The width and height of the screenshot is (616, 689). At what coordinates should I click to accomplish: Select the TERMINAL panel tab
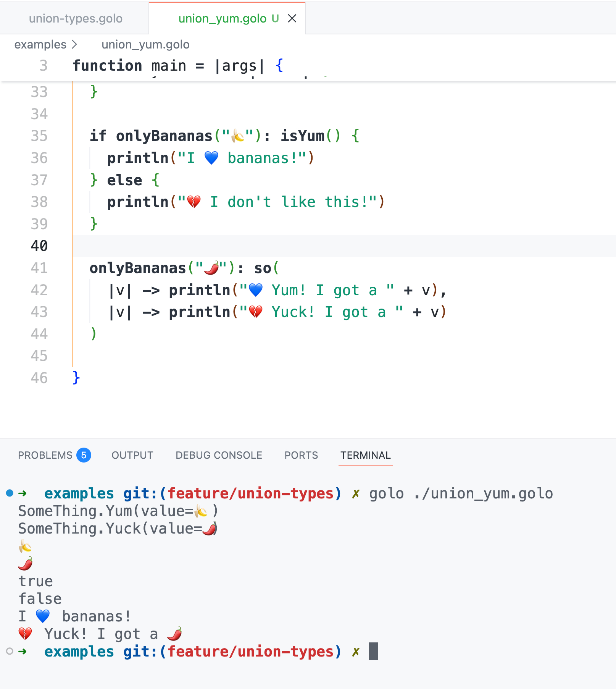(365, 455)
